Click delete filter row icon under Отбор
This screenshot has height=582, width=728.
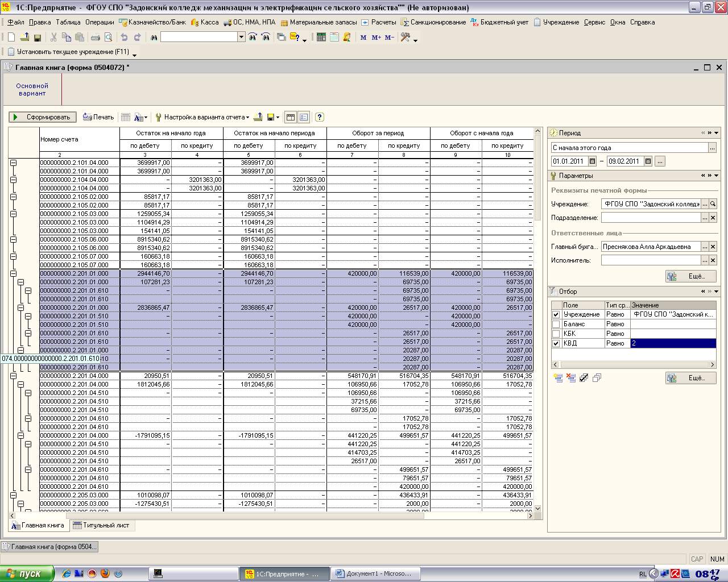570,378
